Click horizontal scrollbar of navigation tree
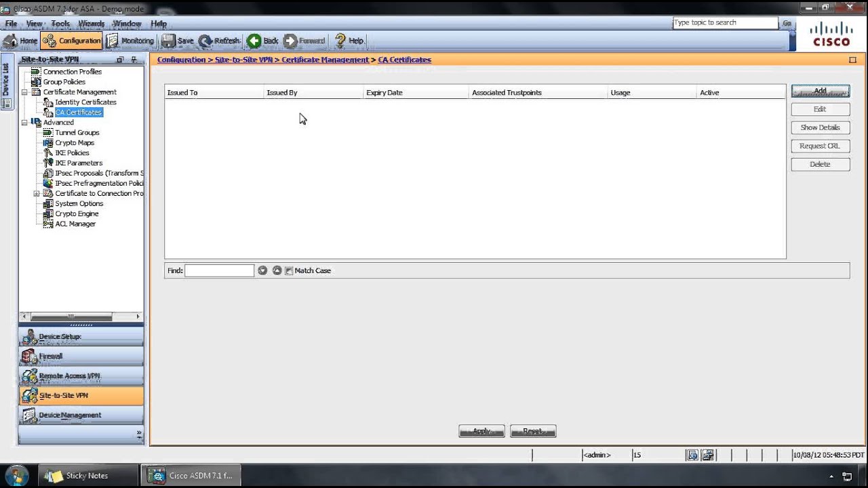Screen dimensions: 868x488 tap(73, 317)
